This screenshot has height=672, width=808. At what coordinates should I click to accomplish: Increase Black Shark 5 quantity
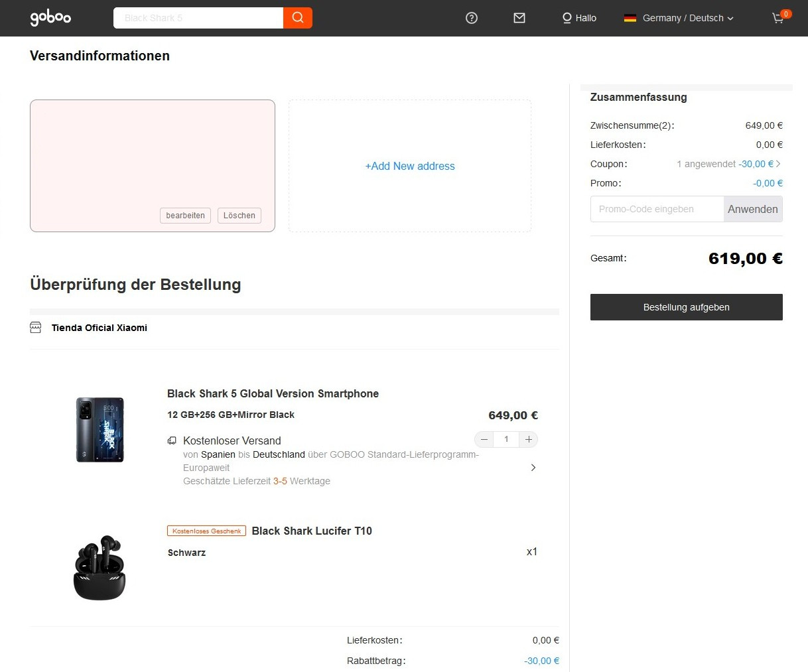[529, 439]
